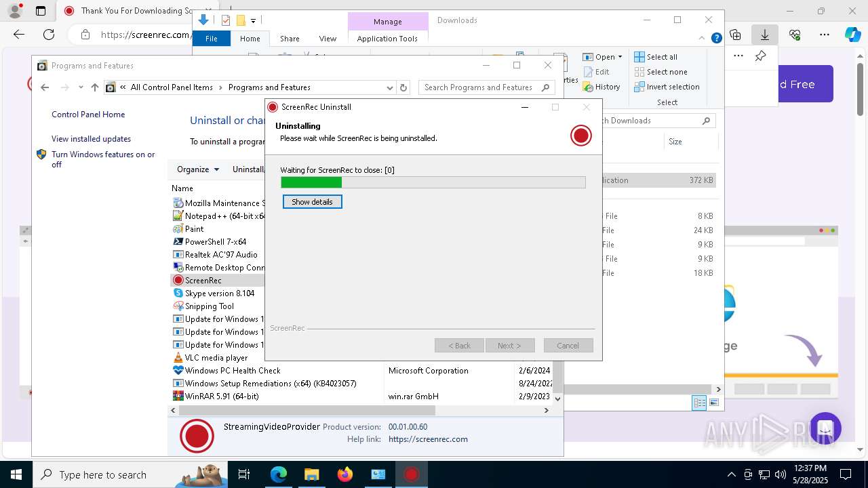Click the Cancel button in the uninstaller
The width and height of the screenshot is (868, 488).
[x=568, y=346]
